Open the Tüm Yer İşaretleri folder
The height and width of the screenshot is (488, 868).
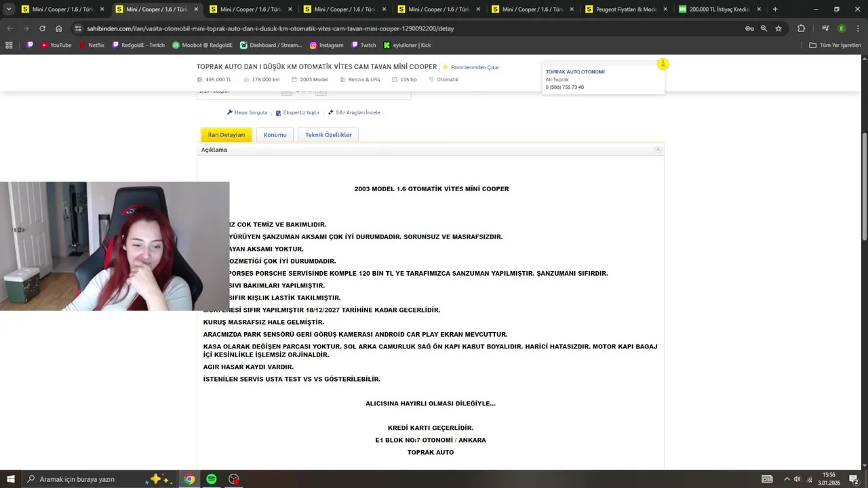(x=835, y=45)
